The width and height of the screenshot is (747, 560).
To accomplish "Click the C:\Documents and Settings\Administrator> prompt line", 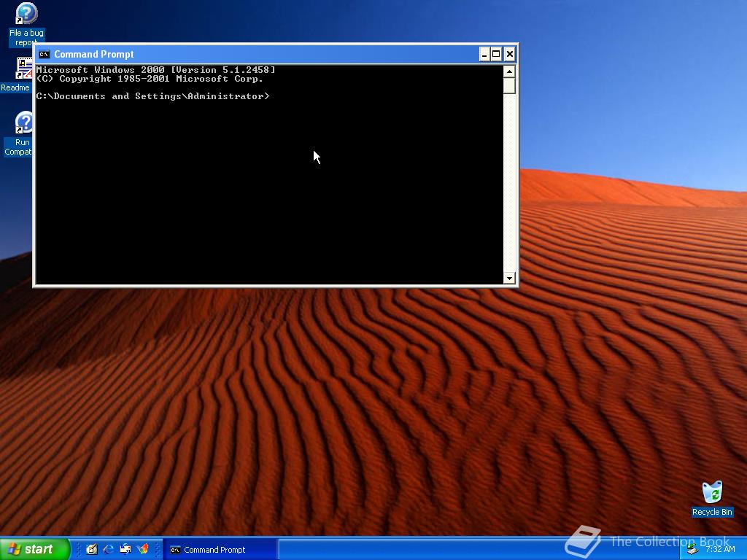I will (153, 96).
